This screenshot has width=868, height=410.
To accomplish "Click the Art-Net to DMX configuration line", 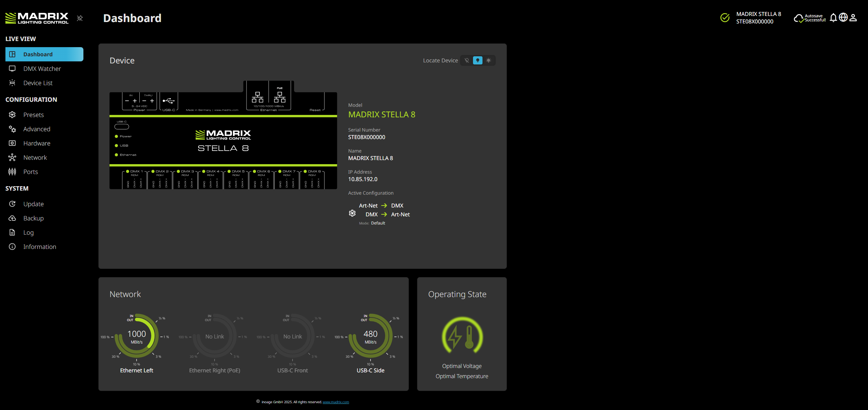I will [x=381, y=206].
